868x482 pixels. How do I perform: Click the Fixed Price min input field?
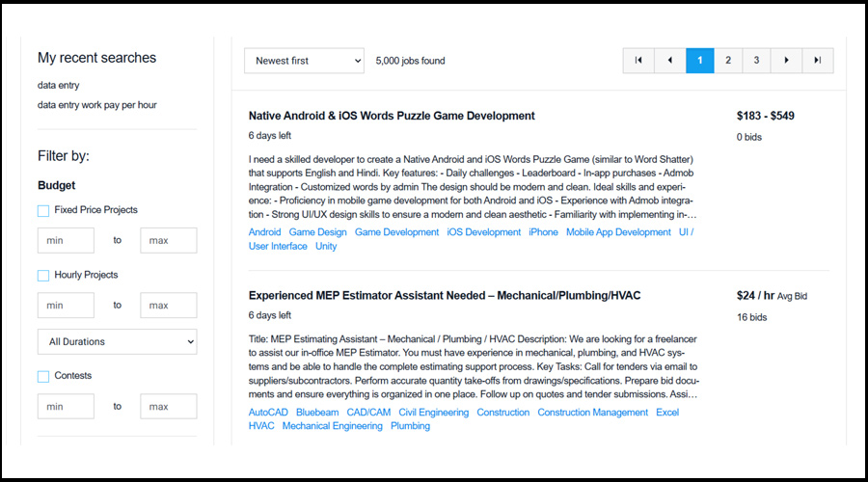click(x=66, y=240)
